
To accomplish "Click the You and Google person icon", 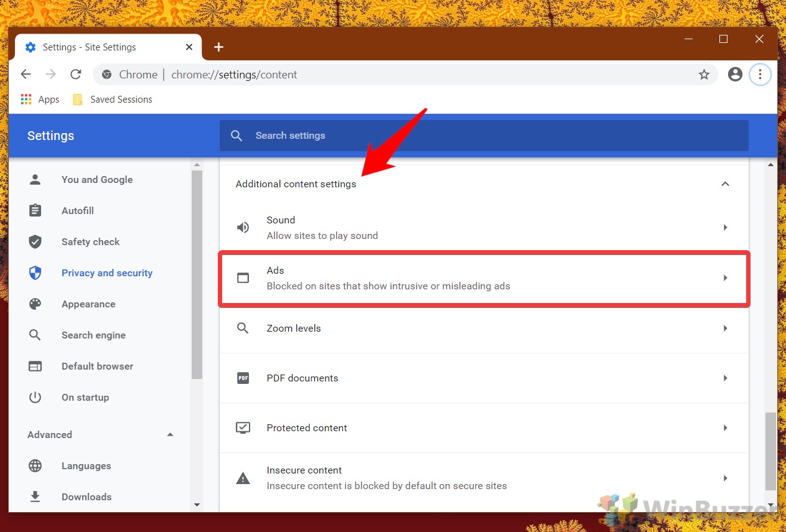I will 35,179.
